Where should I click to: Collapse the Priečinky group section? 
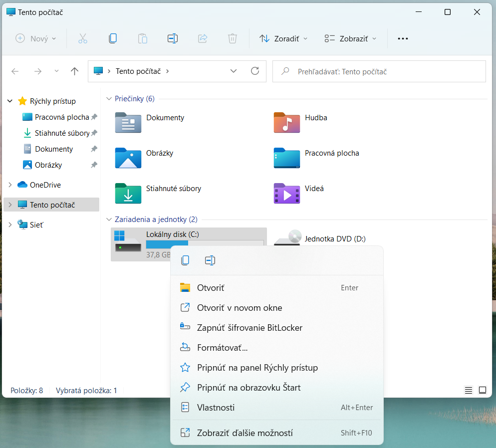(x=109, y=99)
